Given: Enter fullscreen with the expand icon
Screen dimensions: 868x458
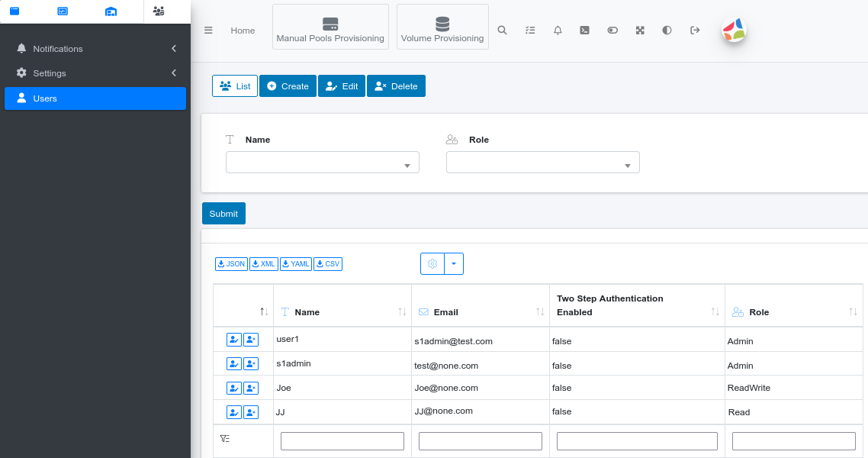Looking at the screenshot, I should tap(640, 31).
